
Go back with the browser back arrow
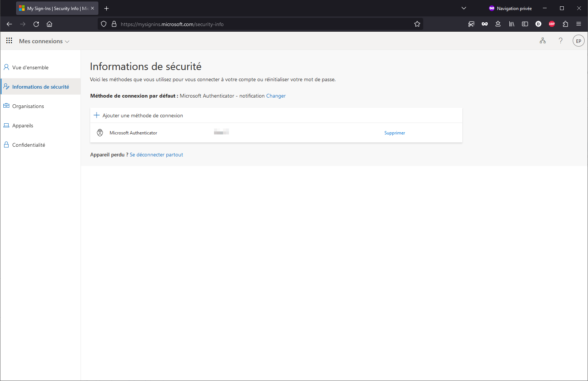coord(9,24)
